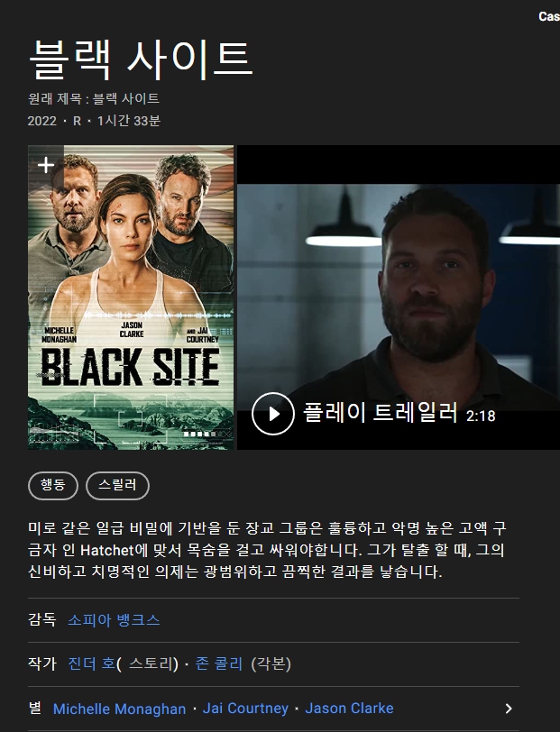Open writer 존 콜리 page
Image resolution: width=560 pixels, height=732 pixels.
[218, 663]
